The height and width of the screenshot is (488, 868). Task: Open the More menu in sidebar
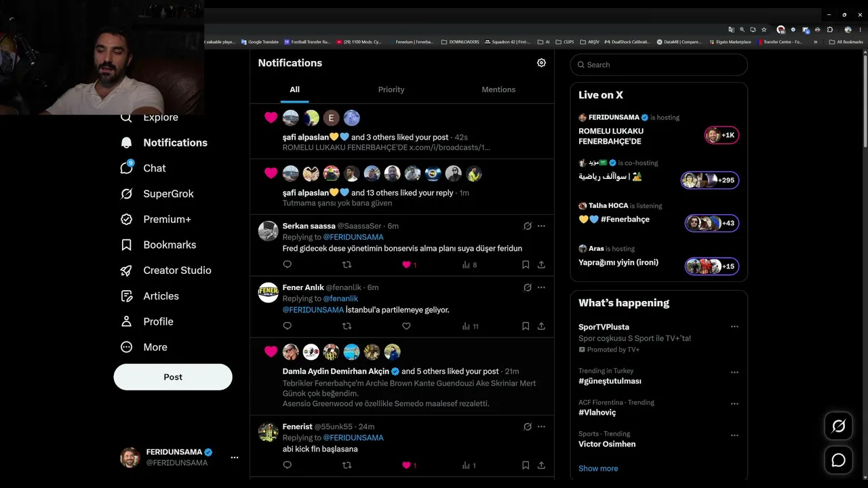coord(144,347)
